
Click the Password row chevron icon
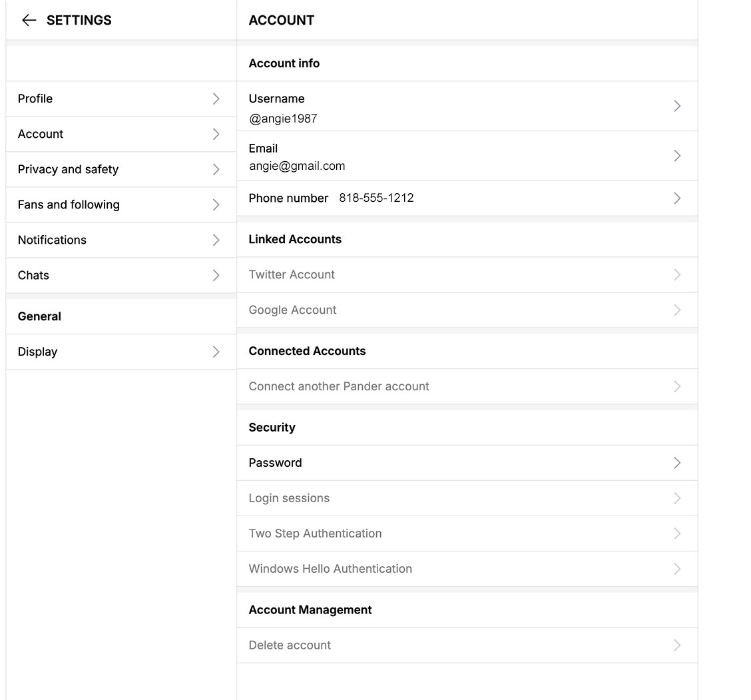(677, 463)
